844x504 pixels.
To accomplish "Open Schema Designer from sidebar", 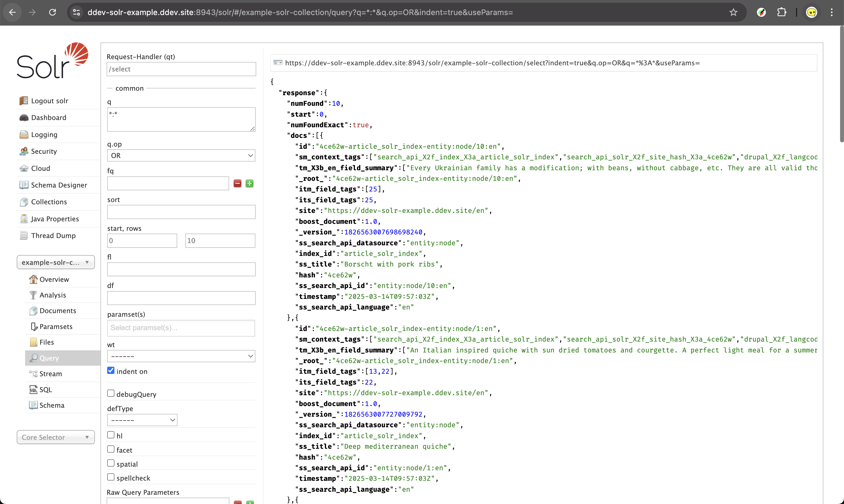I will pyautogui.click(x=59, y=185).
